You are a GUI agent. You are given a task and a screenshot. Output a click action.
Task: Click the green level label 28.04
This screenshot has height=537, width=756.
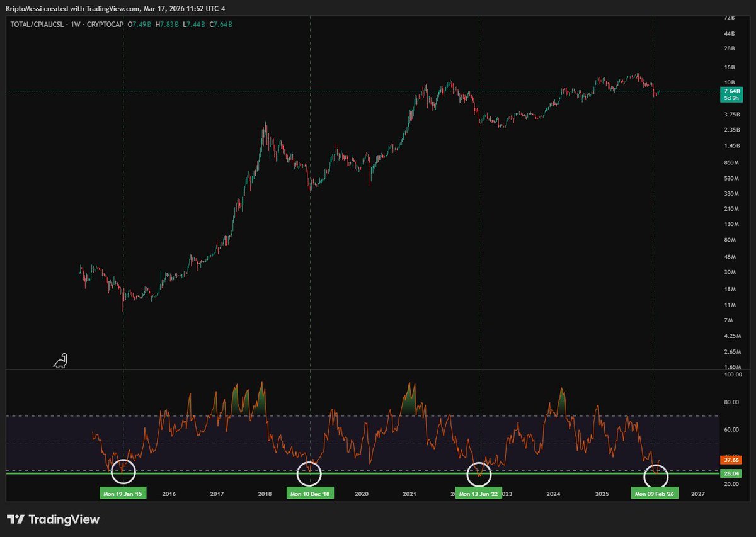pos(731,473)
